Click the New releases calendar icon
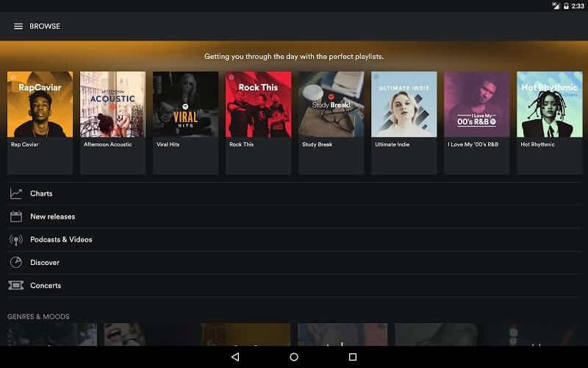The height and width of the screenshot is (368, 588). coord(15,216)
